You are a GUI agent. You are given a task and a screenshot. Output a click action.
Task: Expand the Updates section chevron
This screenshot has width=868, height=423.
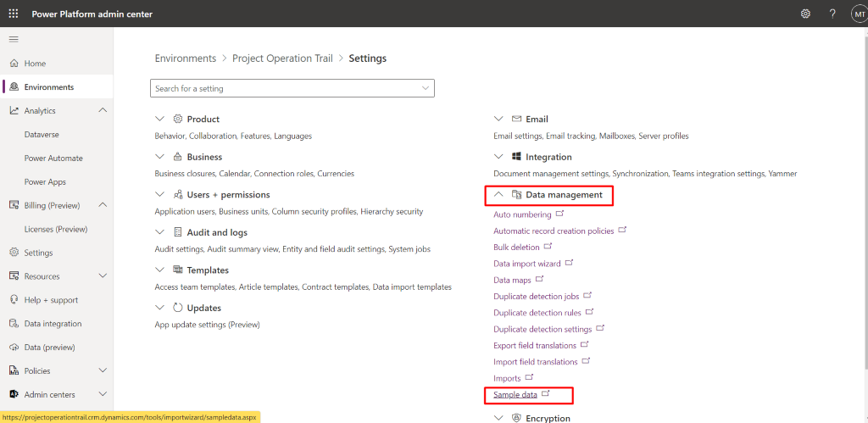pos(160,307)
